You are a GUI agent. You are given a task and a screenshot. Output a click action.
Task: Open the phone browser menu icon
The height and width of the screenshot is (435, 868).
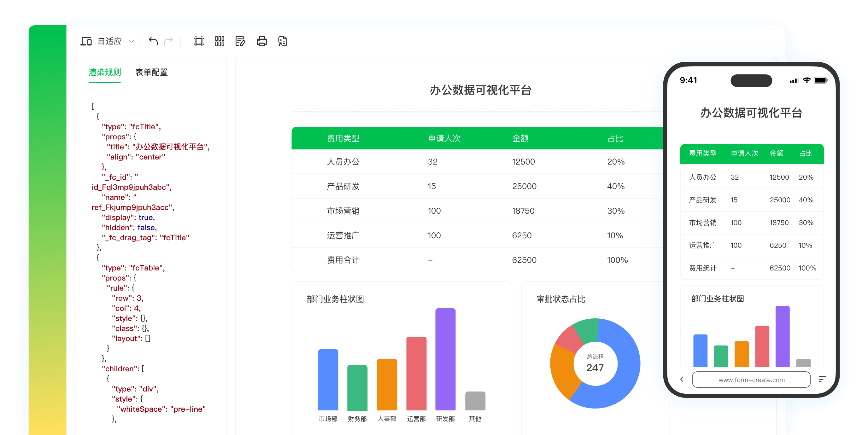pos(822,379)
